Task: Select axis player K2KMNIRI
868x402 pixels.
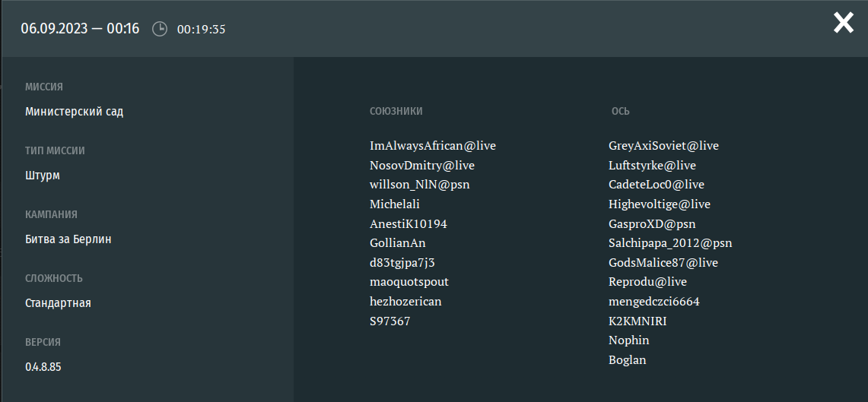Action: click(x=637, y=321)
